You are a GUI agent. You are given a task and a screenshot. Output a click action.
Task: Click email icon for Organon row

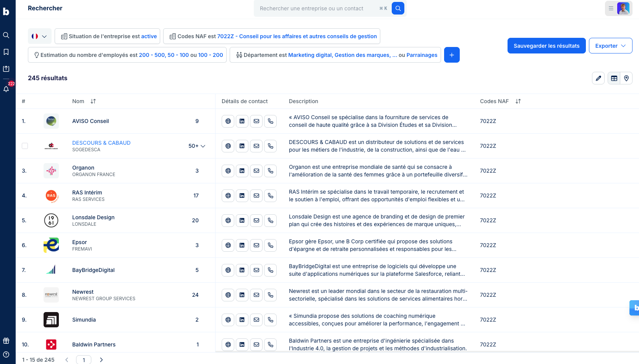(256, 171)
